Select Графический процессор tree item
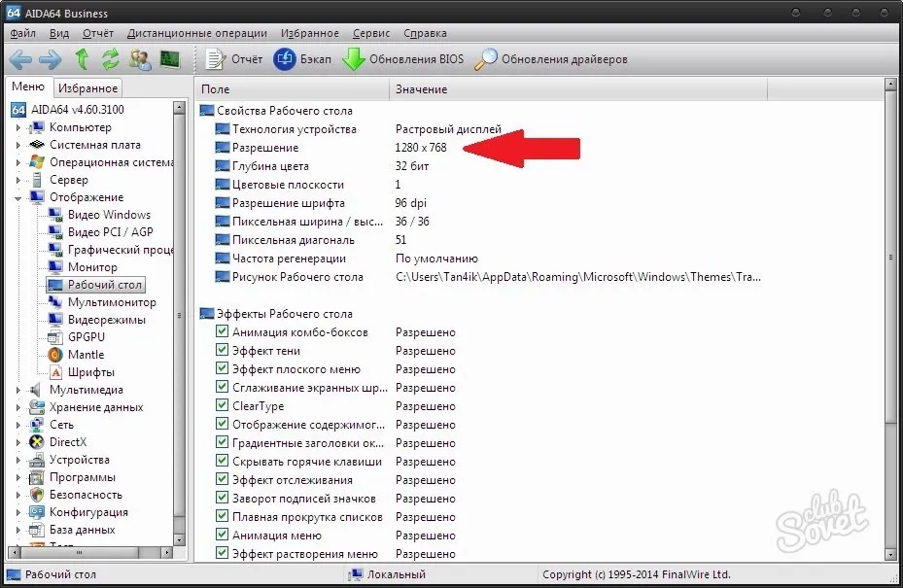This screenshot has height=588, width=903. point(121,250)
